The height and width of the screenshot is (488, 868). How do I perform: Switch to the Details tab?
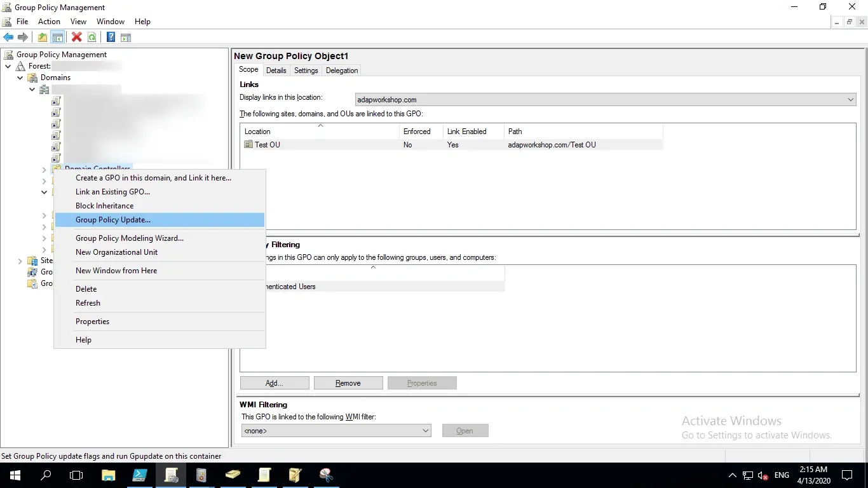tap(276, 71)
